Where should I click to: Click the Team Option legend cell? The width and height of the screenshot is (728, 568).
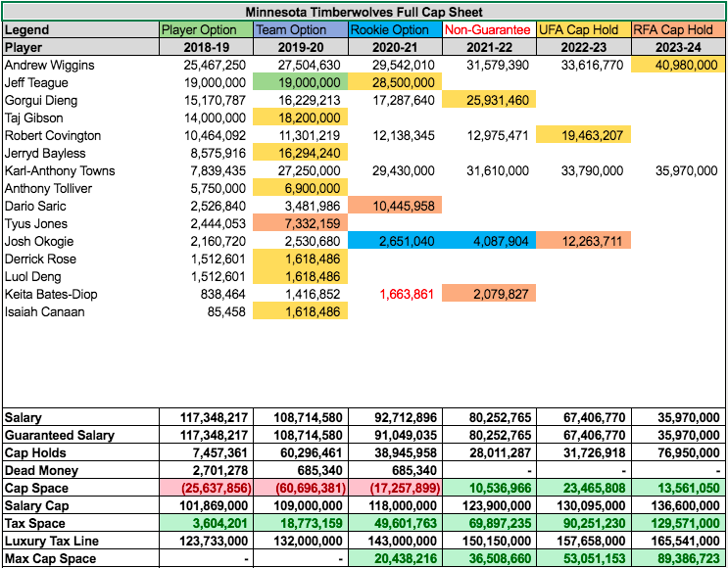point(301,29)
